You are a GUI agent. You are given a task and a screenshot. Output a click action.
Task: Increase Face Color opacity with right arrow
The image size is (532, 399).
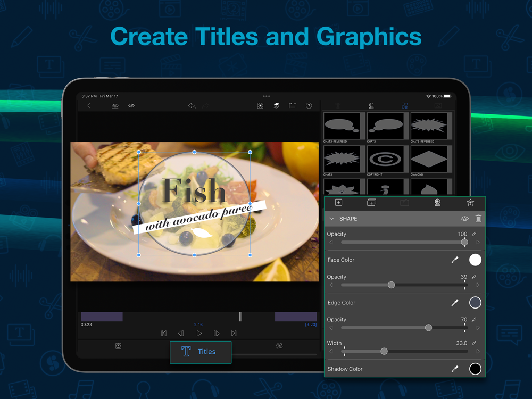478,285
